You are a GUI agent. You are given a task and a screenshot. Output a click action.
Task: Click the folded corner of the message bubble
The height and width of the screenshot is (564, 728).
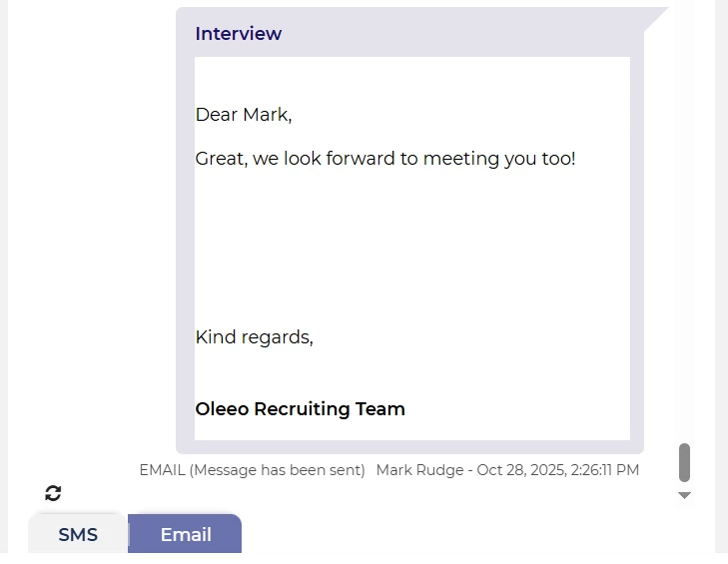(656, 18)
